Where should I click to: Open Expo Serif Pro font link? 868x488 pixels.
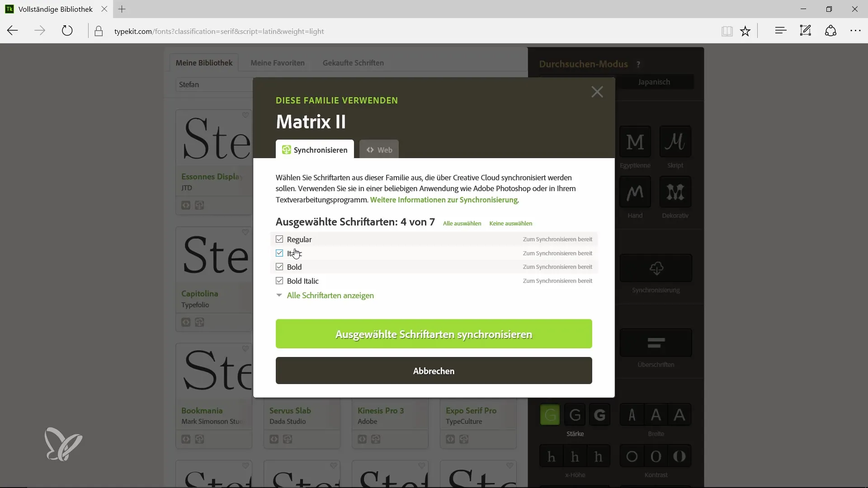471,410
